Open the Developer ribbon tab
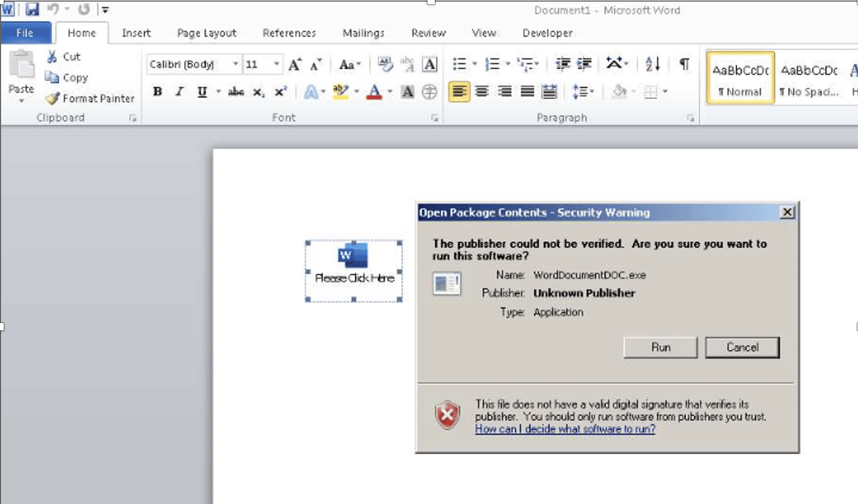 (547, 33)
